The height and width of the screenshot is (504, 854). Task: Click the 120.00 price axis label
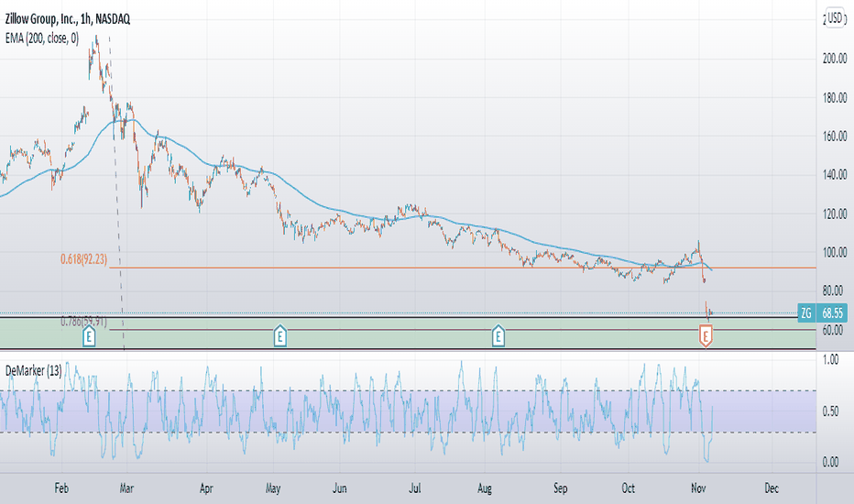tap(835, 214)
